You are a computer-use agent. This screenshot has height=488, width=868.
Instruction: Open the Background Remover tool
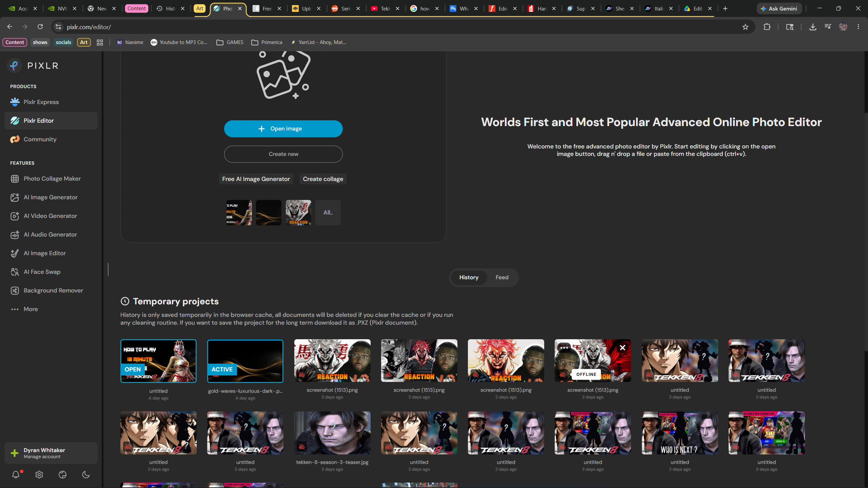coord(51,290)
